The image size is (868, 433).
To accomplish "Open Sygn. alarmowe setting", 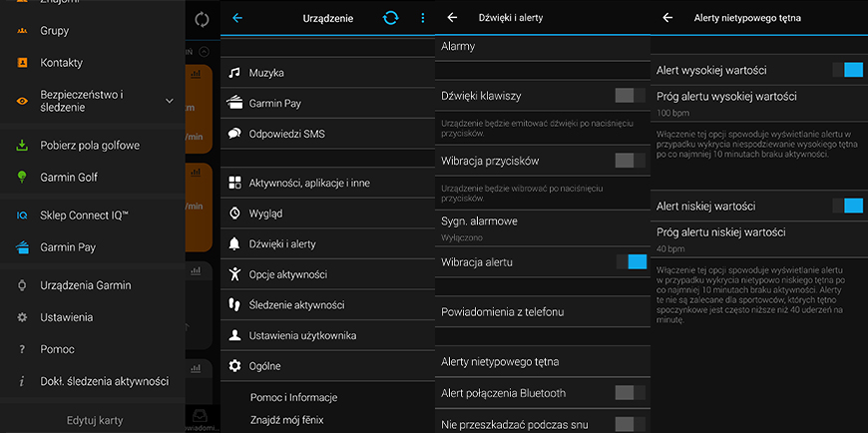I will point(543,228).
